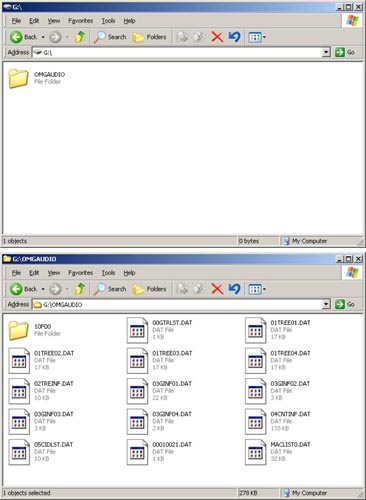
Task: Click Move To icon in G:\OMGAUDIO window
Action: pyautogui.click(x=182, y=289)
